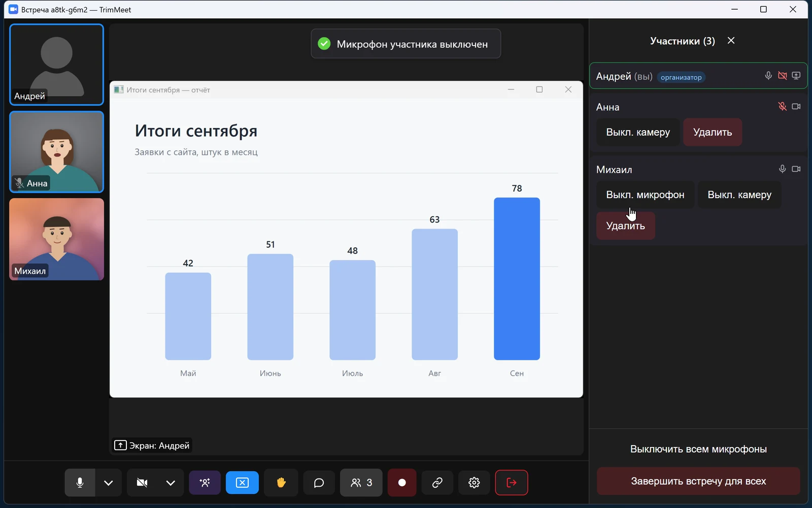812x508 pixels.
Task: Raise hand with the hand icon
Action: pos(281,483)
